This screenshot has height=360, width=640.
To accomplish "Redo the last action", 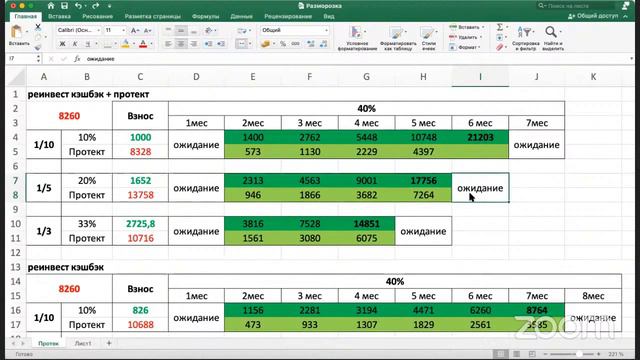I will tap(96, 6).
